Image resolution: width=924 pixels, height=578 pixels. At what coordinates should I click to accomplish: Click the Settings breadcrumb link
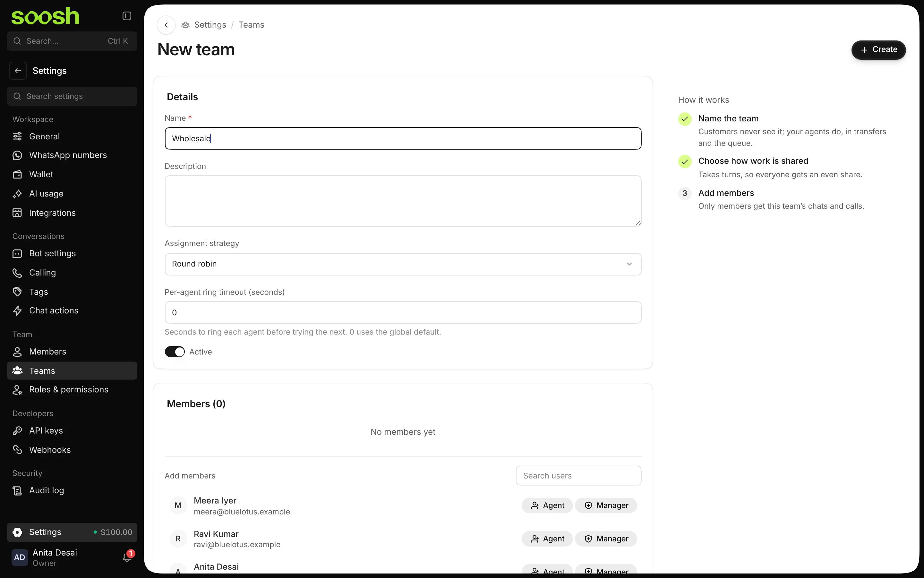tap(210, 25)
